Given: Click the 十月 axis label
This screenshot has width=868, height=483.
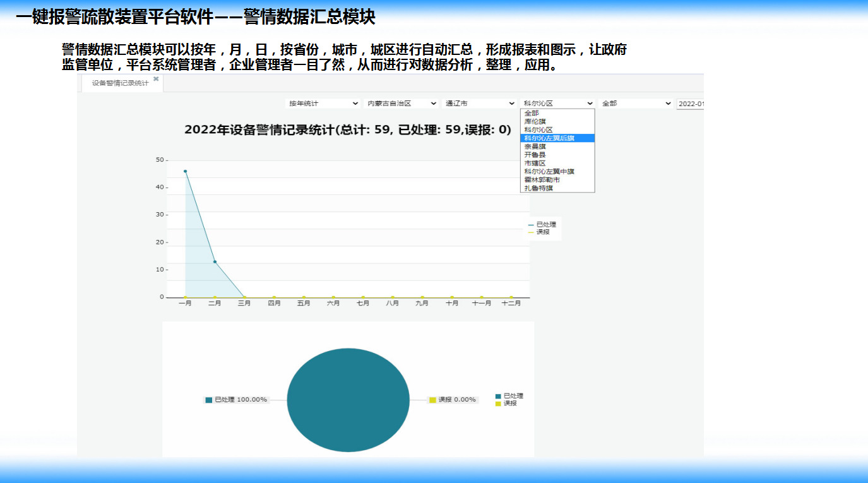Looking at the screenshot, I should [452, 303].
